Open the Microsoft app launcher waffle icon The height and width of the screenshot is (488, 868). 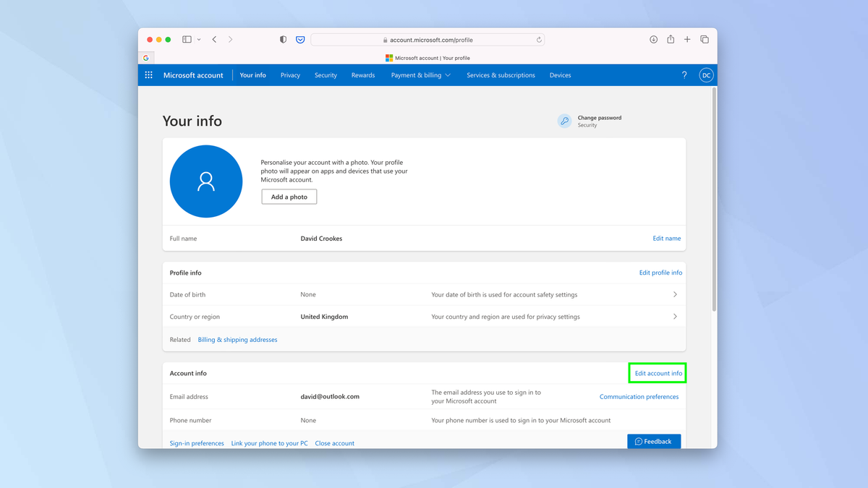click(148, 74)
